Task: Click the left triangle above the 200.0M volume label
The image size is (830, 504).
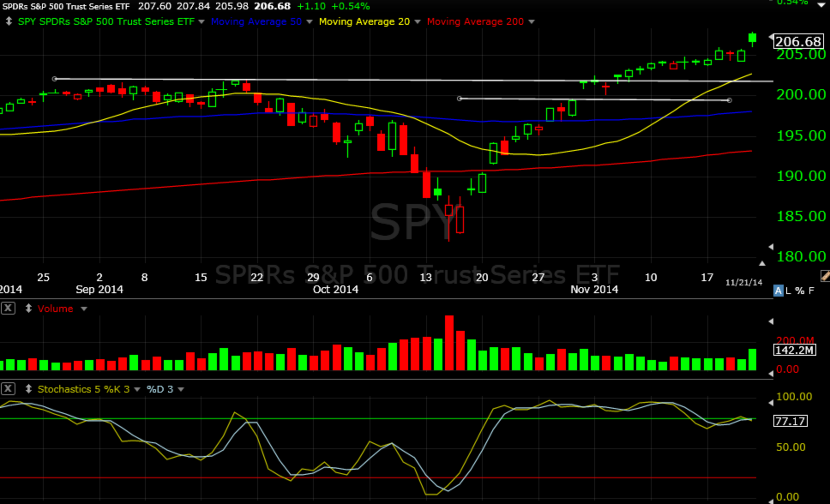Action: 771,321
